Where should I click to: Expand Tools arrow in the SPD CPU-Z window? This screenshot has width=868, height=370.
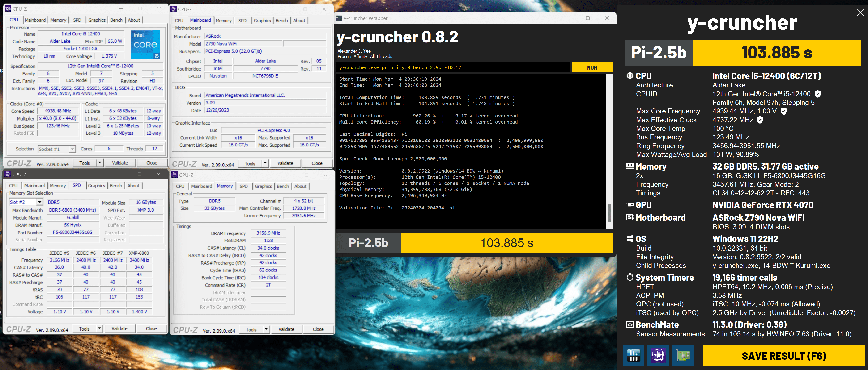99,328
